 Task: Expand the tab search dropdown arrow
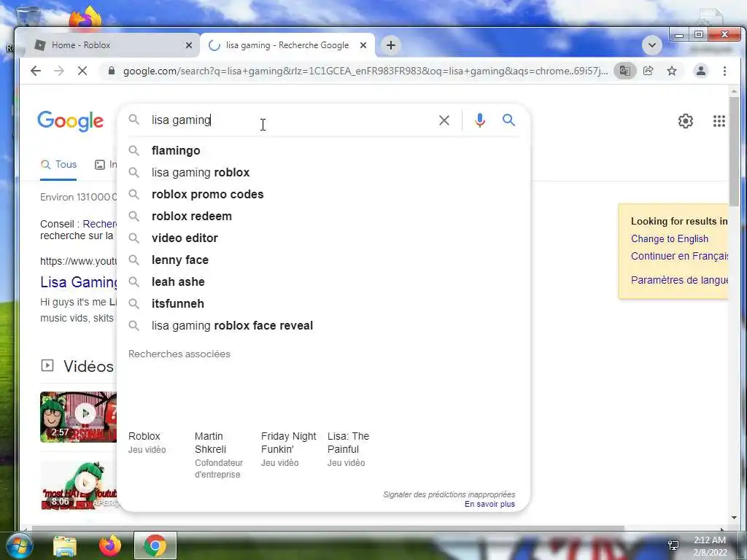[x=651, y=45]
